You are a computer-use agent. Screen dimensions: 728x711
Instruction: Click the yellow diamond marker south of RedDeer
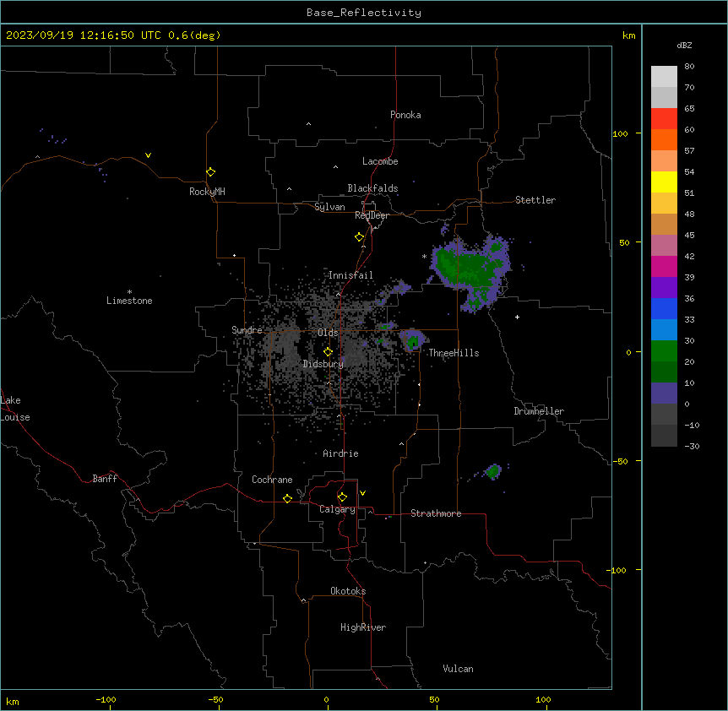[x=360, y=237]
